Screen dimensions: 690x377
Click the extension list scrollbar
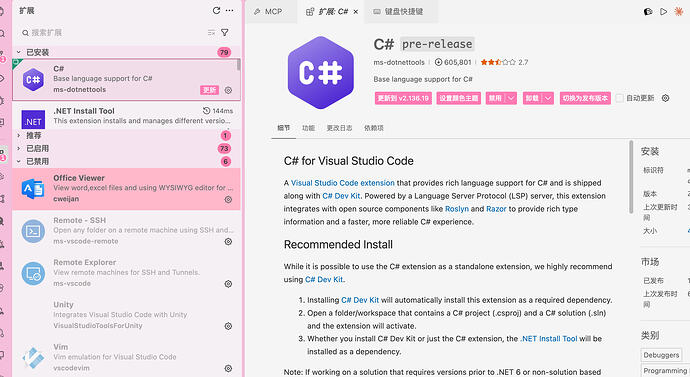[239, 64]
